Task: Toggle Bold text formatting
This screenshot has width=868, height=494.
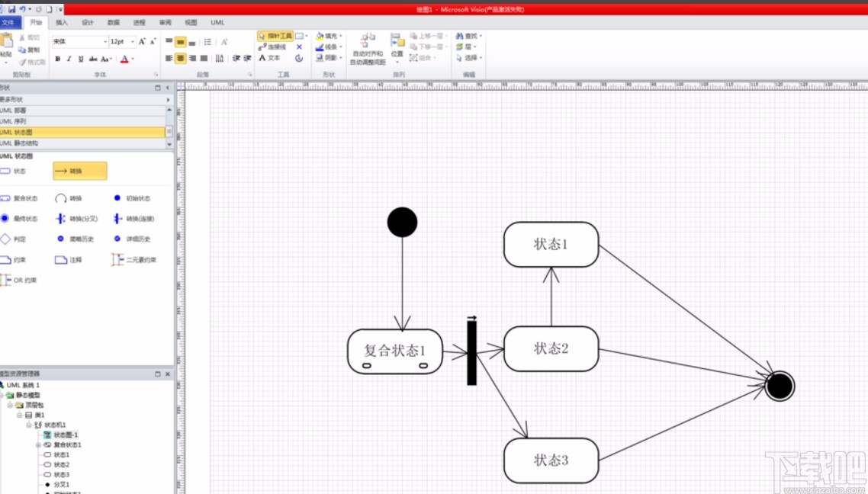Action: click(x=57, y=59)
